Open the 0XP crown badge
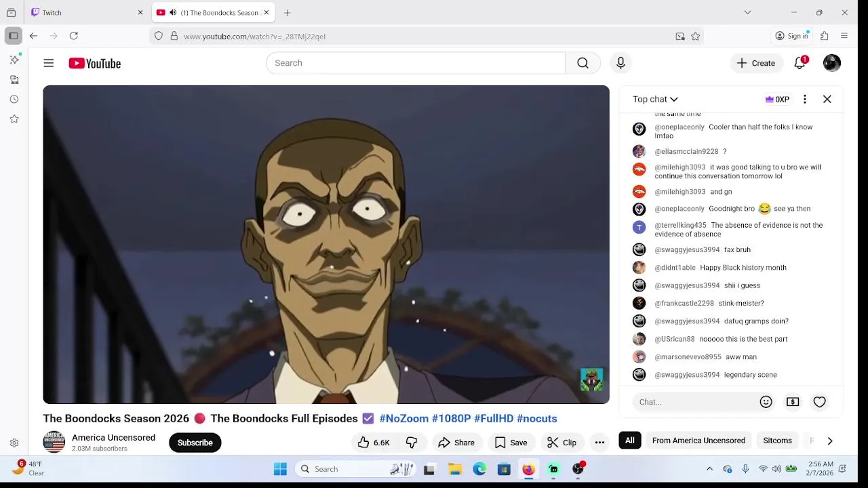 (x=777, y=99)
